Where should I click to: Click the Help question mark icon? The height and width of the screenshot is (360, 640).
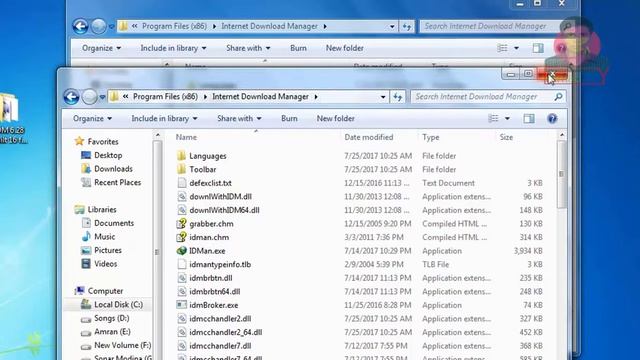(552, 118)
